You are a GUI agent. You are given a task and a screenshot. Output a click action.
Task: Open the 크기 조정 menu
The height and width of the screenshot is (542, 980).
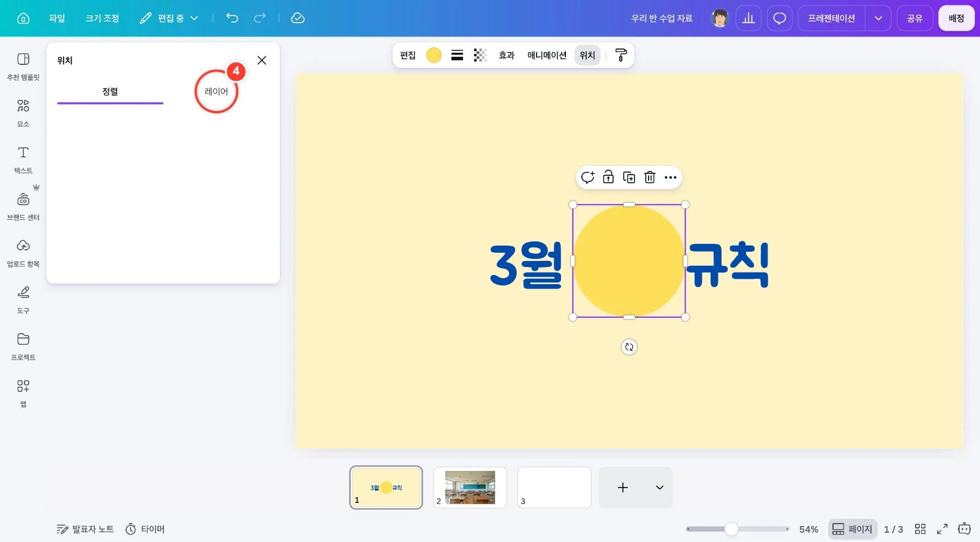point(102,18)
